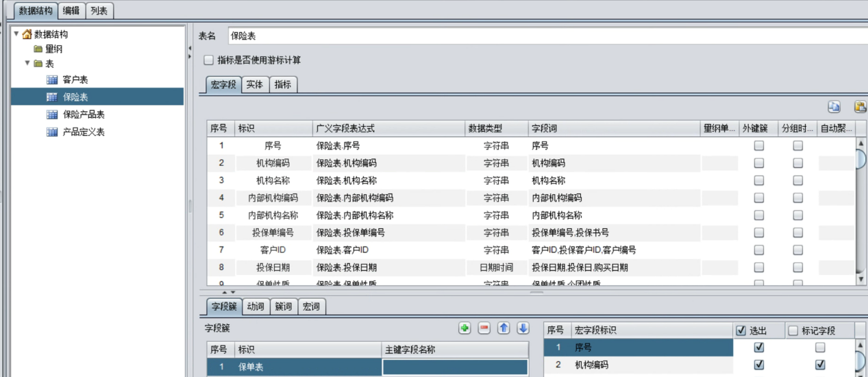868x377 pixels.
Task: Click the paste icon above the field table
Action: (x=860, y=106)
